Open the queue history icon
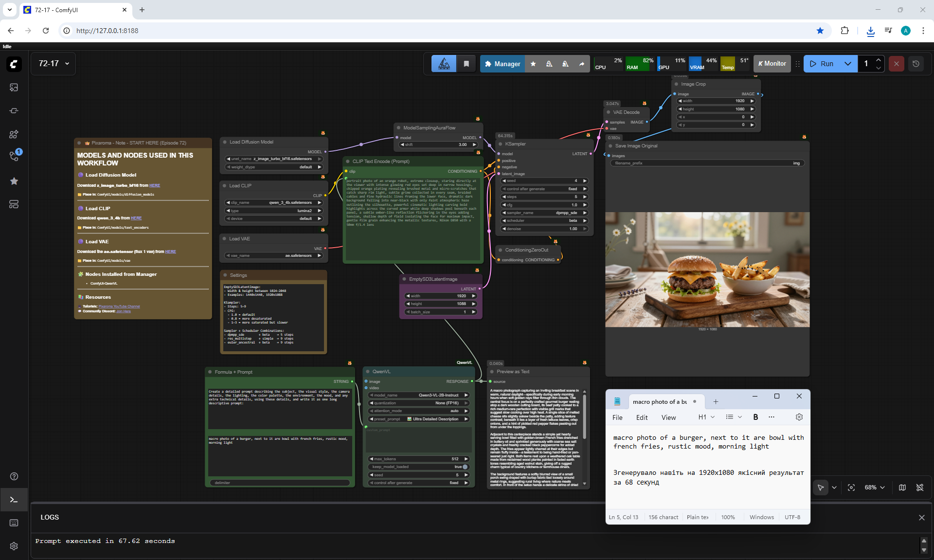 (916, 64)
